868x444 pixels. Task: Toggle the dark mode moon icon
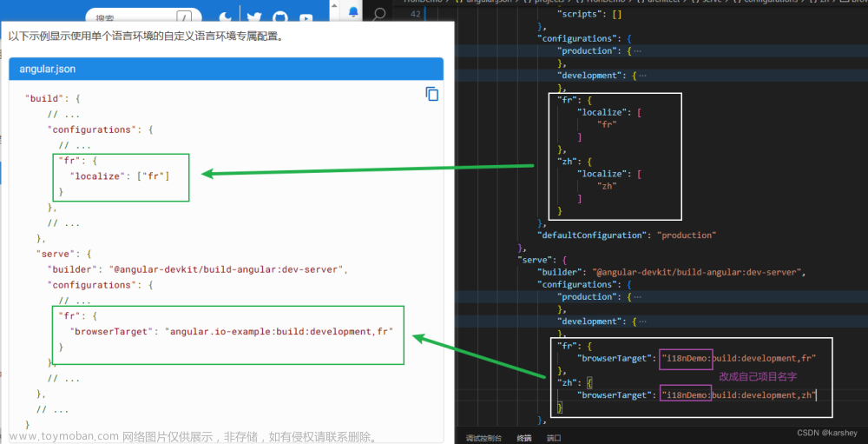226,17
